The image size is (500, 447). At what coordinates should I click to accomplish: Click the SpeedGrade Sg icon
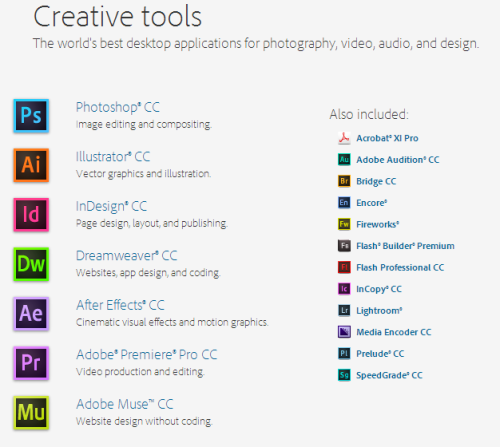(344, 375)
